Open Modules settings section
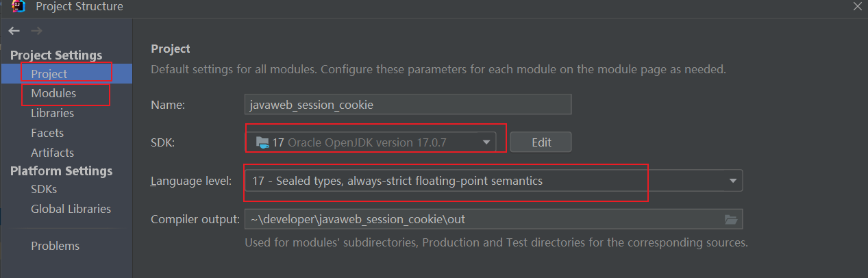868x278 pixels. click(53, 93)
